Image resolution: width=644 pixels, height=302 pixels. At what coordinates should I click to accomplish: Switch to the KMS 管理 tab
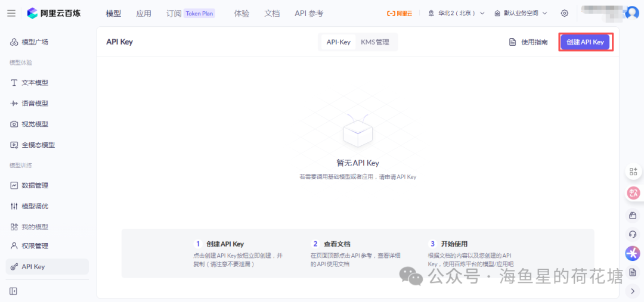coord(375,42)
